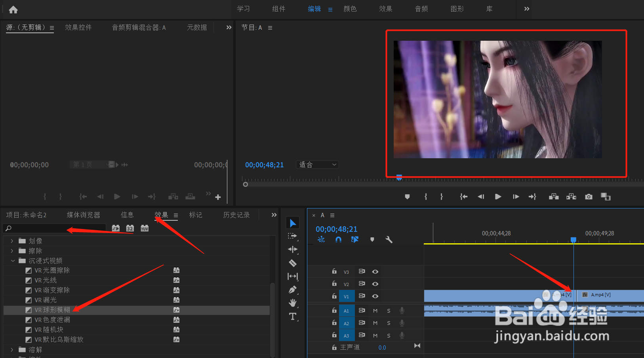Toggle Linked Selection in timeline
This screenshot has height=358, width=644.
pos(355,239)
